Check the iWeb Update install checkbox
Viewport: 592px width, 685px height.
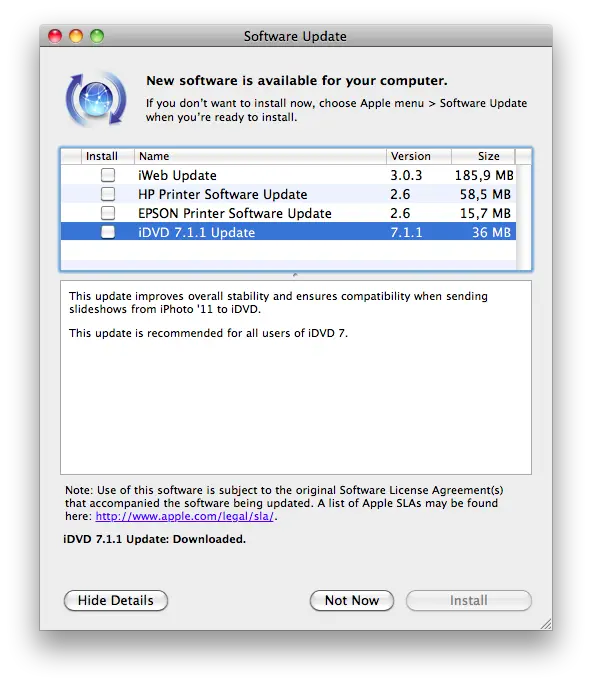(x=108, y=175)
